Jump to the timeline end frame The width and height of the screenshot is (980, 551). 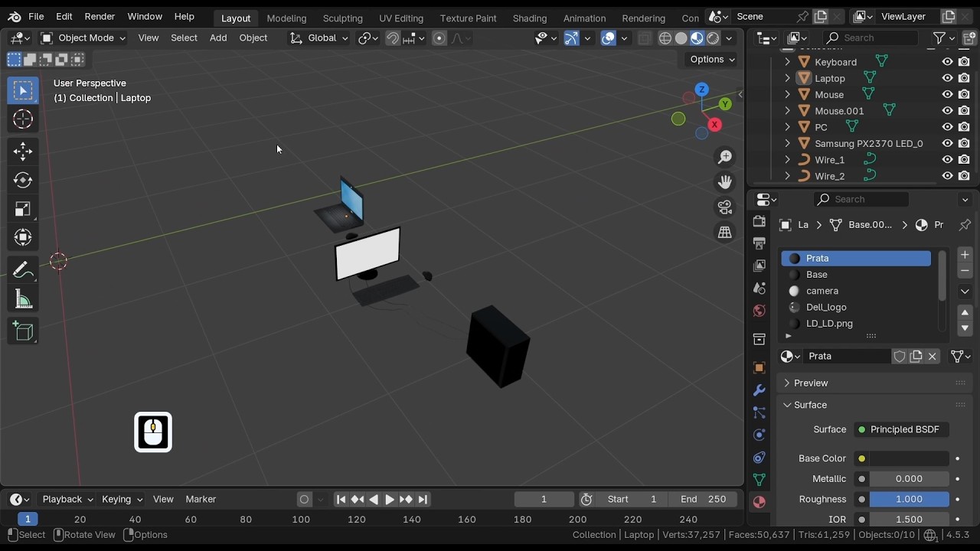(423, 500)
